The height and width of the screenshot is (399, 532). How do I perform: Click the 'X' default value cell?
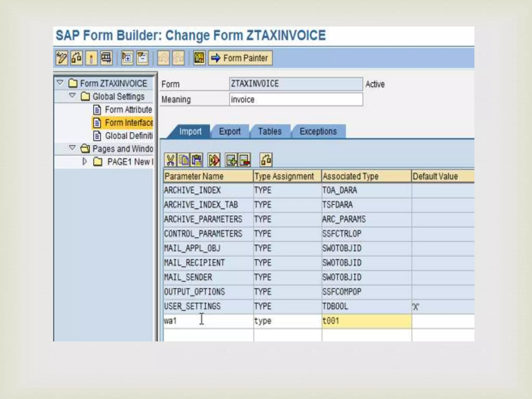coord(443,307)
